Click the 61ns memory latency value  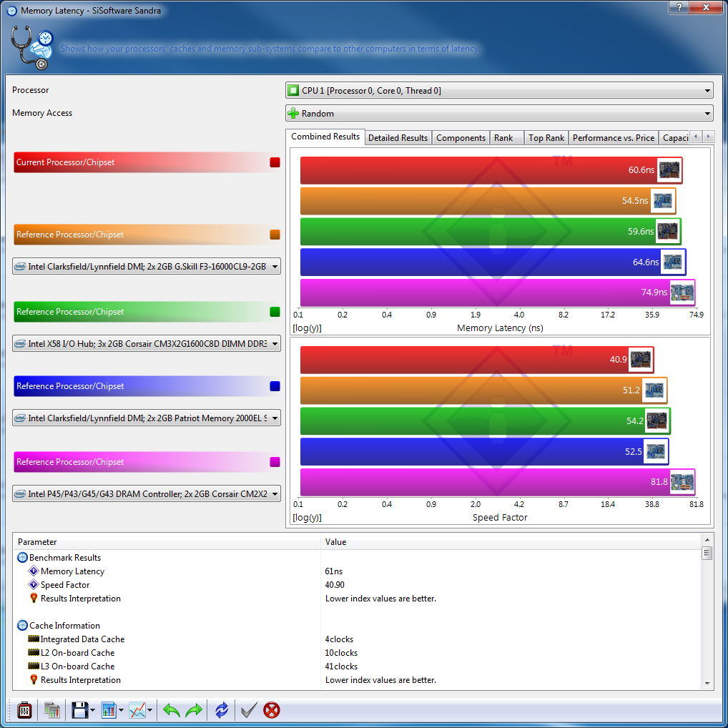pyautogui.click(x=334, y=571)
